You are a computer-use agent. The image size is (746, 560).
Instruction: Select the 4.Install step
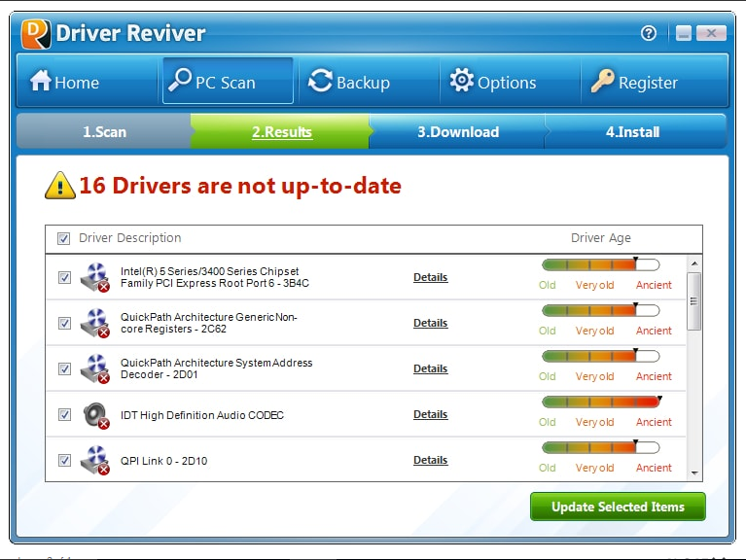tap(633, 131)
